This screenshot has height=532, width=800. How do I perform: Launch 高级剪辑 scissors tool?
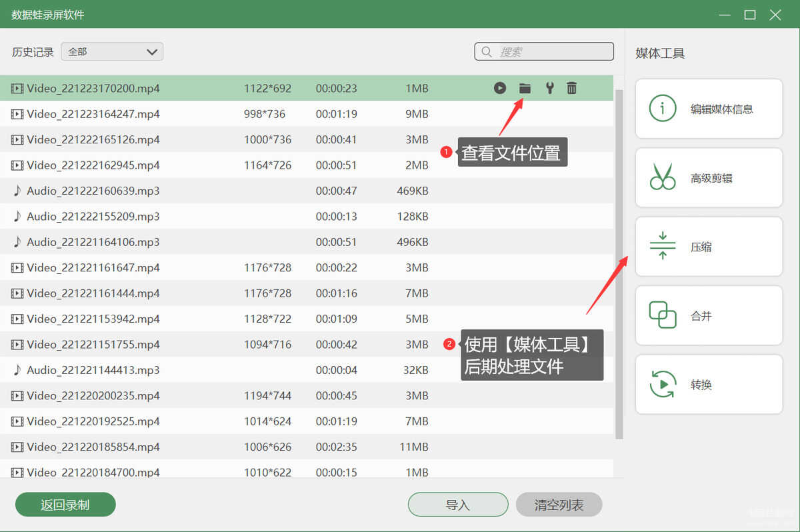pos(709,178)
